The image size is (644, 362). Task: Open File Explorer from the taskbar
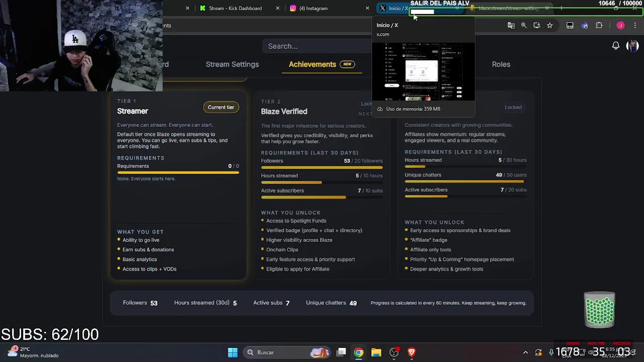376,352
